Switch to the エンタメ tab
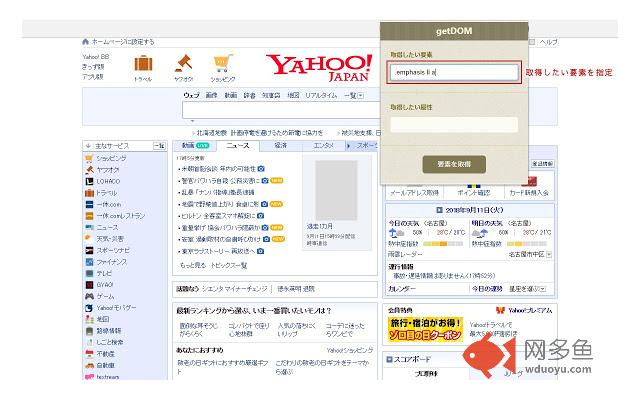Image resolution: width=640 pixels, height=400 pixels. 323,145
